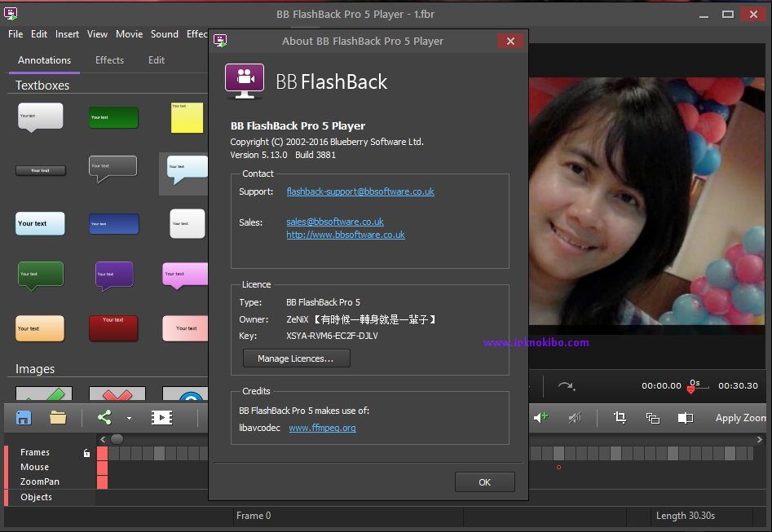772x532 pixels.
Task: Click the video preview of the recording
Action: click(x=647, y=200)
